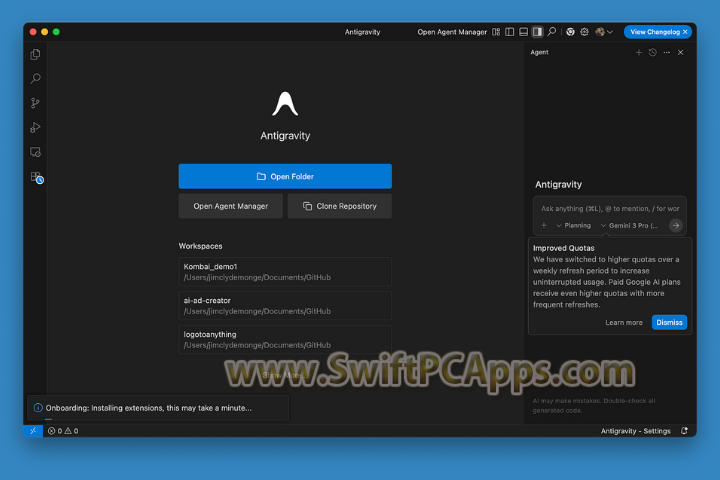Screen dimensions: 720x480
Task: Click the Clone Repository button
Action: click(340, 206)
